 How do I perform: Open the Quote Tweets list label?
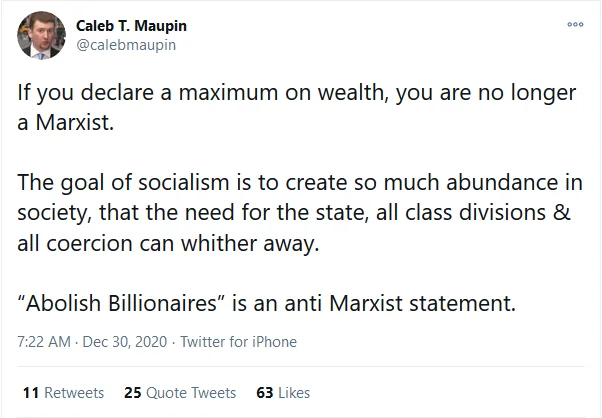[x=191, y=393]
